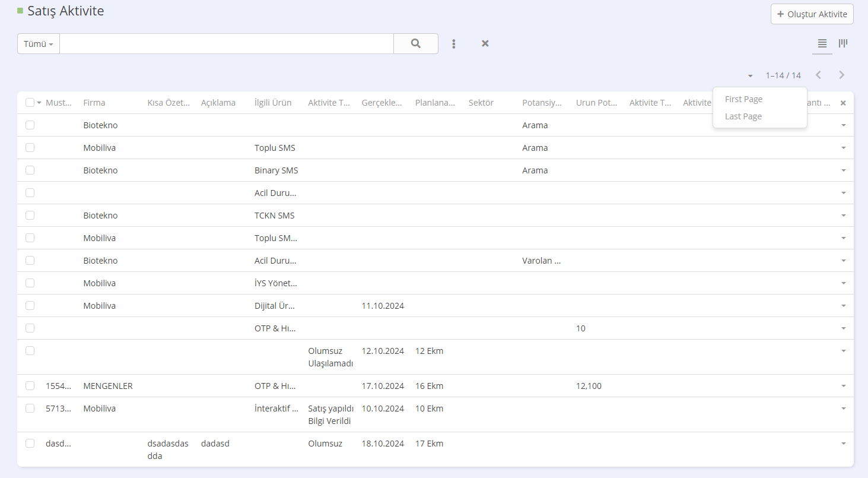Viewport: 868px width, 478px height.
Task: Open the row actions caret for MENGENLER row
Action: pyautogui.click(x=843, y=386)
